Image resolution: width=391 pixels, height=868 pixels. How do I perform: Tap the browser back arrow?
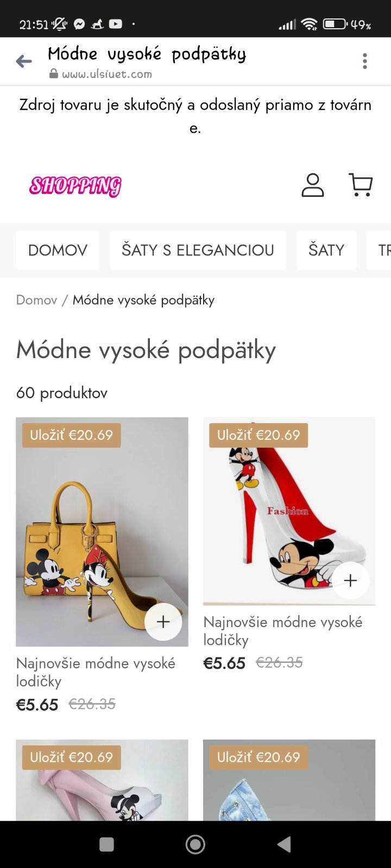(24, 61)
